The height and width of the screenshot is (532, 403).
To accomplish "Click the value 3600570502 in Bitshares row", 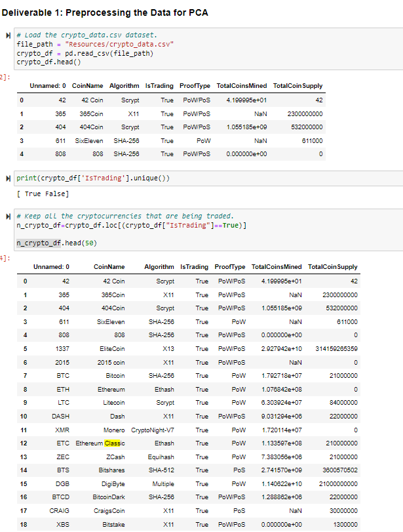I will click(x=340, y=470).
